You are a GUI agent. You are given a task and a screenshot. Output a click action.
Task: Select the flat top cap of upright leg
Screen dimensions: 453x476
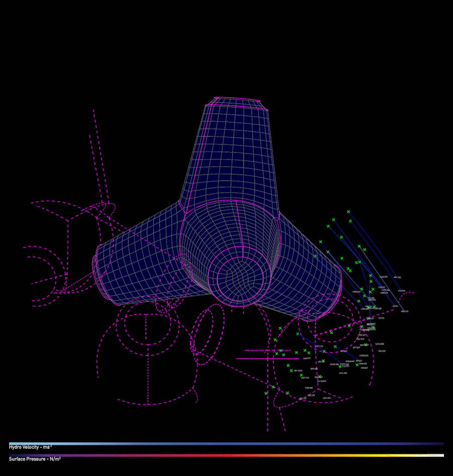(x=237, y=102)
